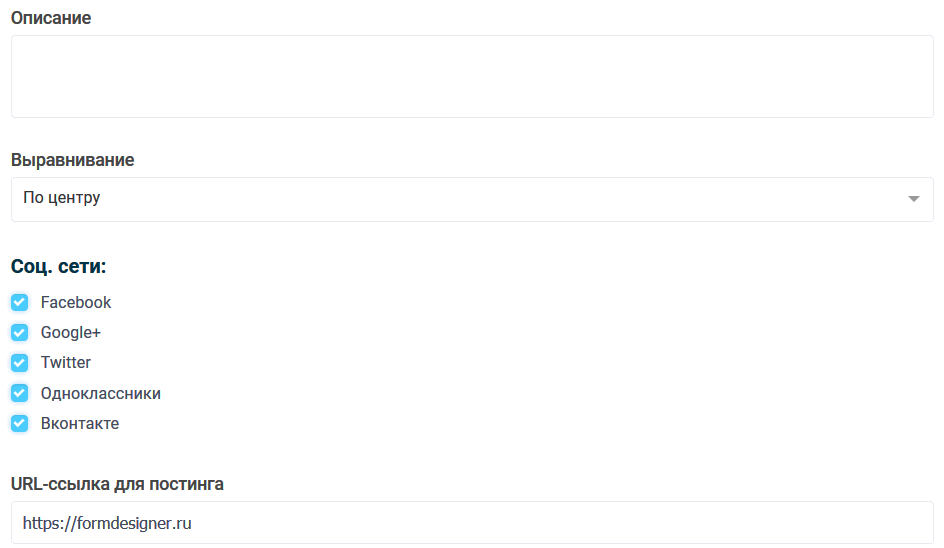Click the URL-ссылка для постинга label
This screenshot has width=944, height=548.
point(117,484)
